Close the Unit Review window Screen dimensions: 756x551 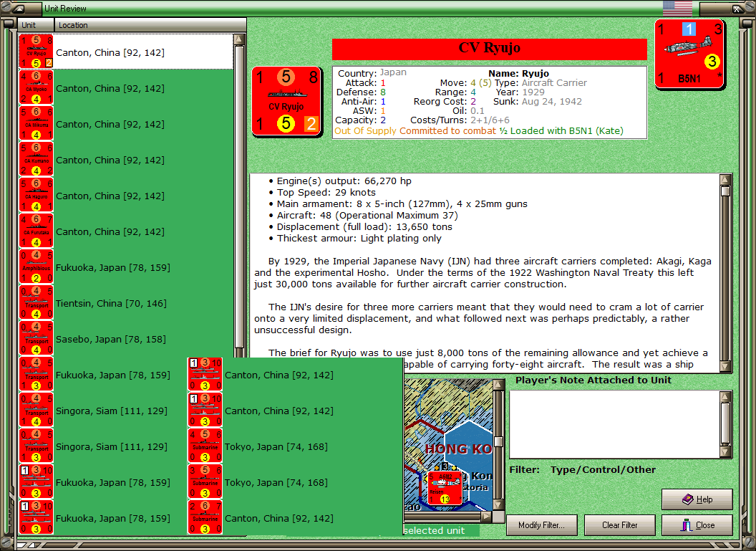[697, 525]
